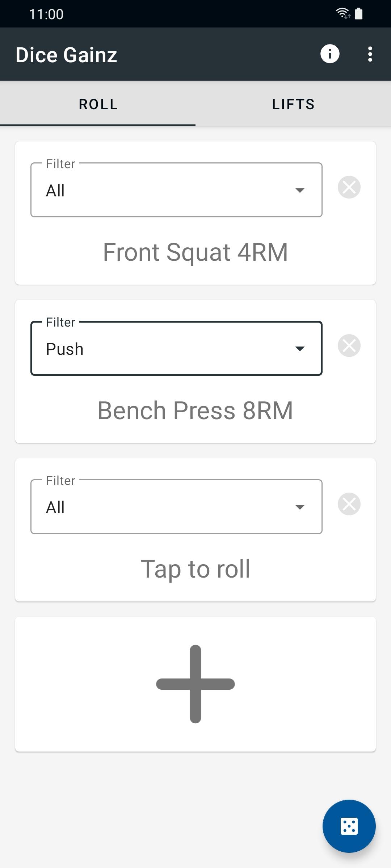Switch to the LIFTS tab

293,104
